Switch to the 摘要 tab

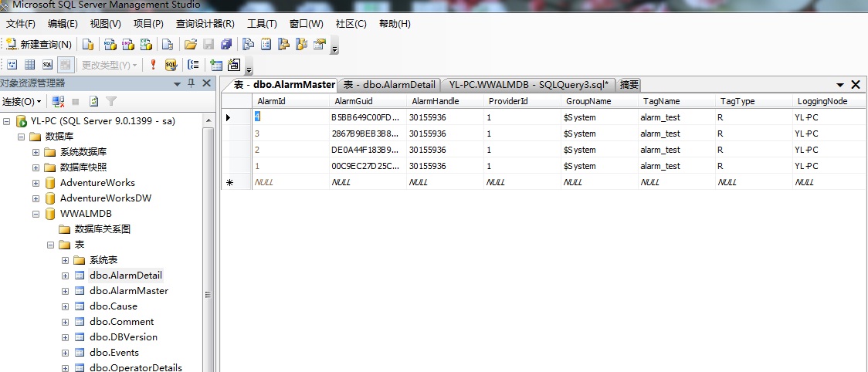(x=629, y=85)
